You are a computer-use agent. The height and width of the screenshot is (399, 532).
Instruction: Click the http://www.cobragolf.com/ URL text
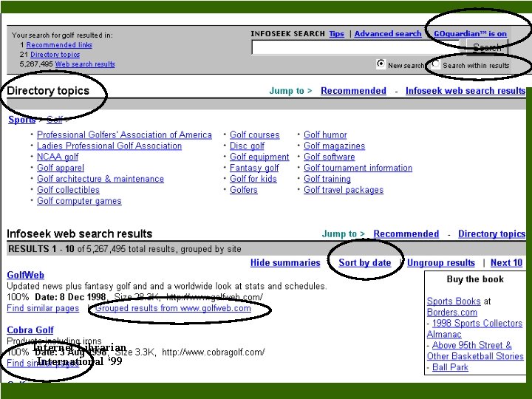(x=213, y=352)
